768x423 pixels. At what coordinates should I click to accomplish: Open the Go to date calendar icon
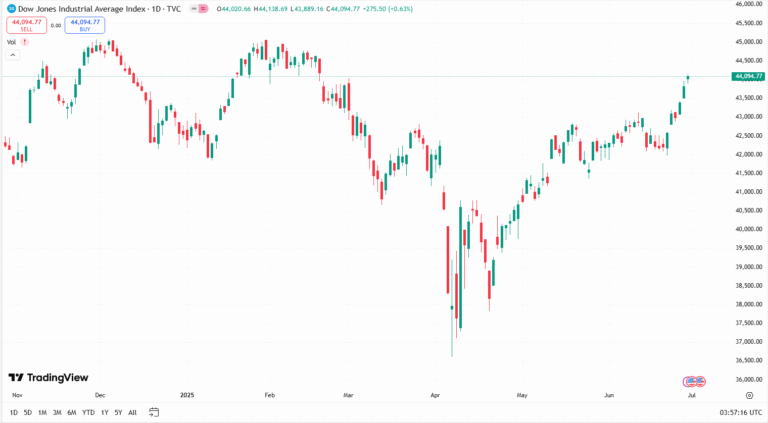point(155,412)
